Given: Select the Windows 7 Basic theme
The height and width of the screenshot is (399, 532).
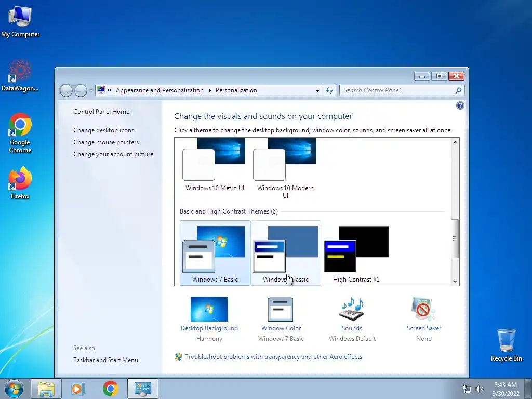Looking at the screenshot, I should tap(215, 253).
